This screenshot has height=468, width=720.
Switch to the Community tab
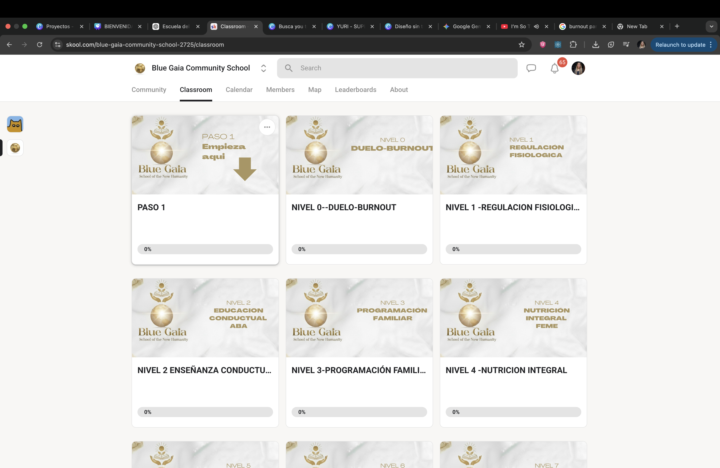pos(149,90)
